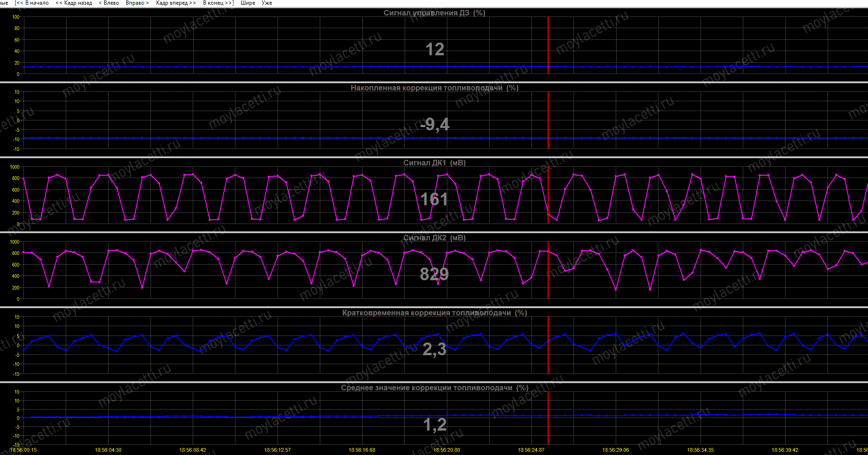Click the 'Сигнал ДК1 (мВ)' graph title

click(434, 163)
